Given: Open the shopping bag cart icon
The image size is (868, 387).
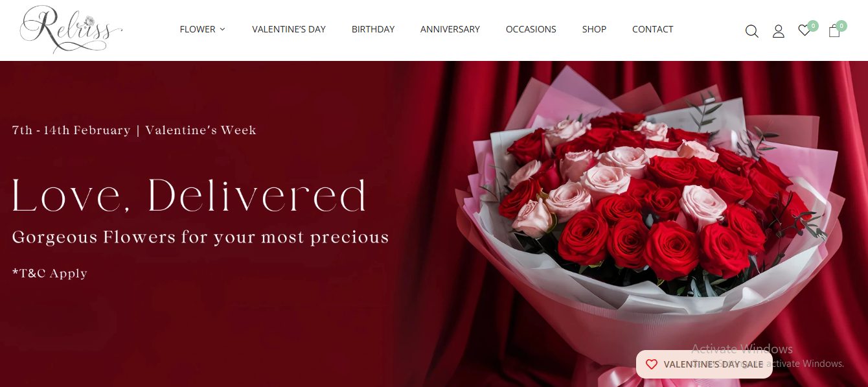Looking at the screenshot, I should click(834, 31).
